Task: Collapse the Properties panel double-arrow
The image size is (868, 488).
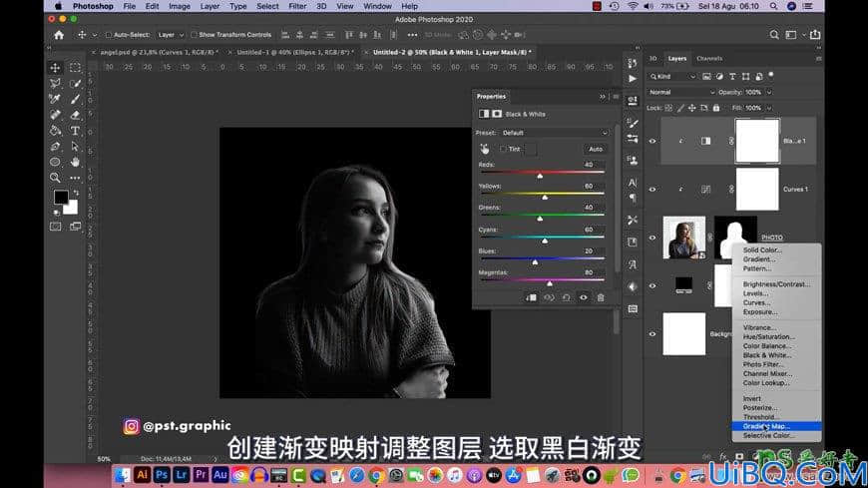Action: click(x=603, y=97)
